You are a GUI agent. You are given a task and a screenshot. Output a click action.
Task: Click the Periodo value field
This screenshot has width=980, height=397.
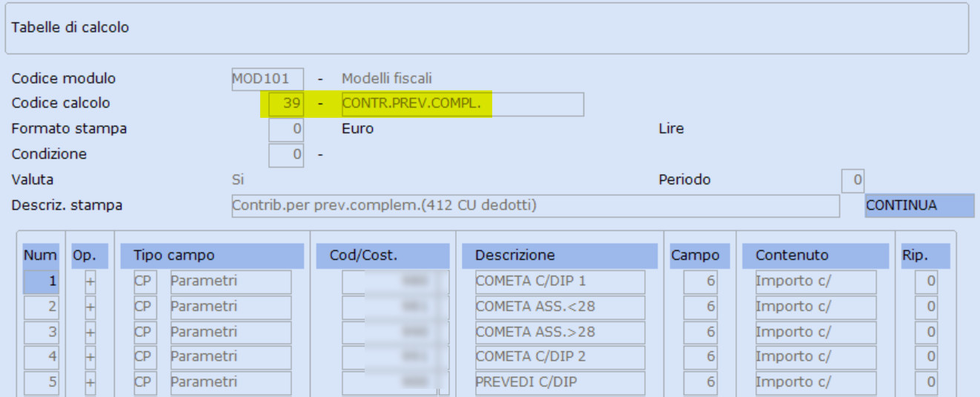pos(852,180)
